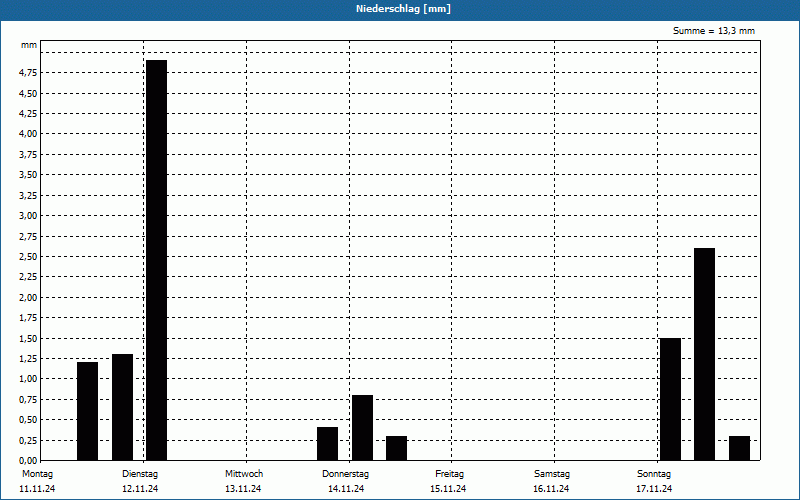Viewport: 800px width, 500px height.
Task: Select the Summe = 13,3 mm label
Action: tap(713, 31)
